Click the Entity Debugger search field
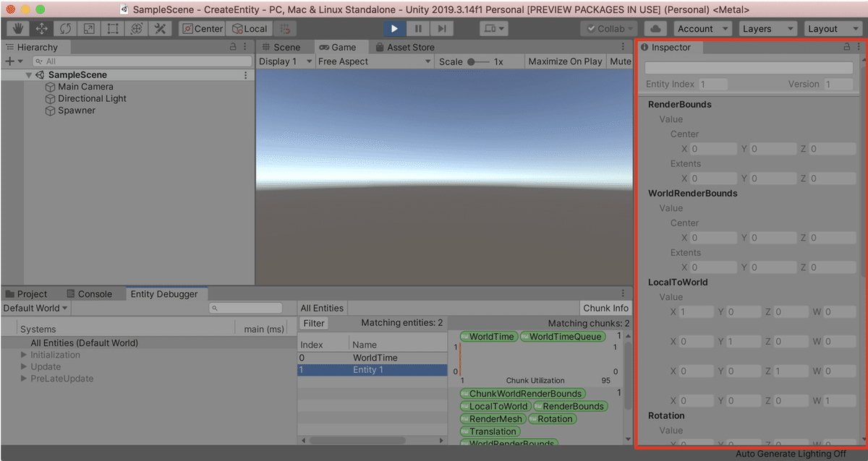Image resolution: width=868 pixels, height=461 pixels. (x=246, y=309)
